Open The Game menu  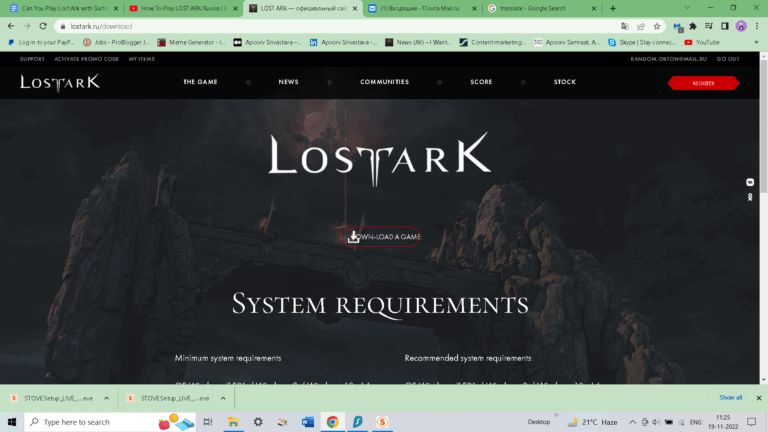coord(200,82)
